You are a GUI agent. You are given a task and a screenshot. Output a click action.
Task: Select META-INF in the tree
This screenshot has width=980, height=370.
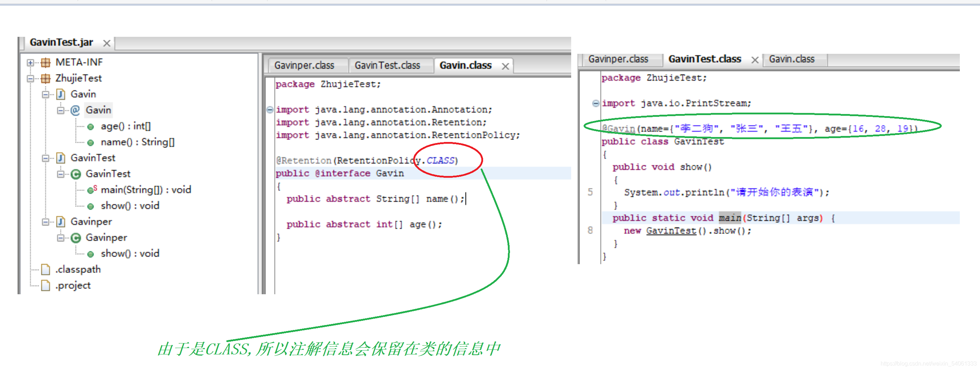coord(79,62)
